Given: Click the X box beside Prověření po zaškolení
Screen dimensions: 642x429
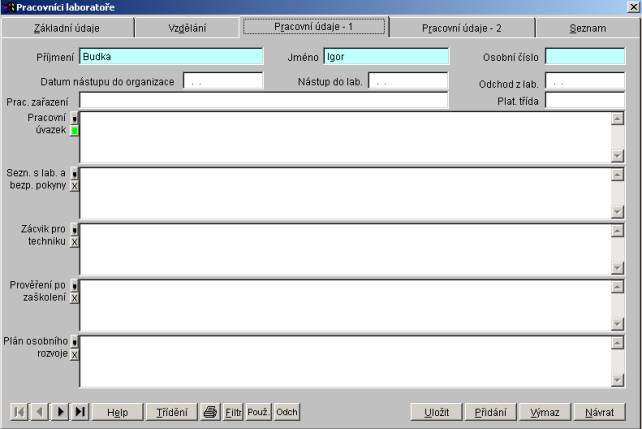Looking at the screenshot, I should tap(75, 298).
